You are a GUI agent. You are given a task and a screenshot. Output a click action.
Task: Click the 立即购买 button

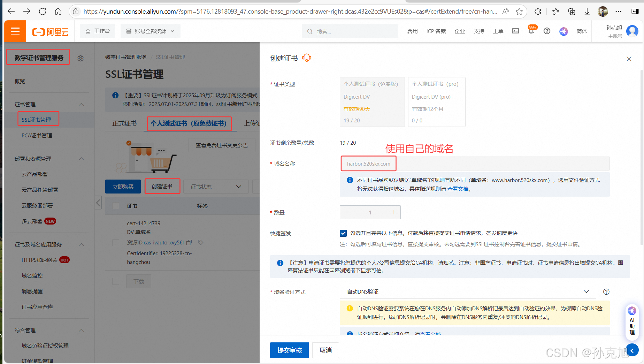(x=123, y=187)
